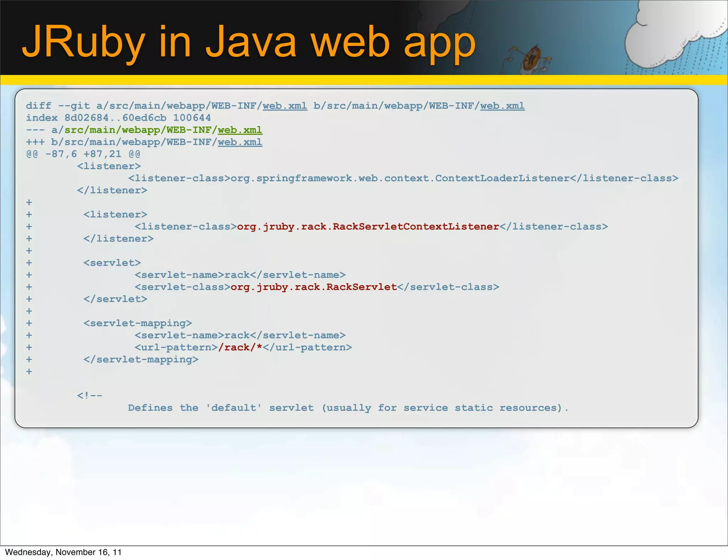Open the first web.xml link on the diff --git line
Viewport: 728px width, 560px height.
click(285, 106)
